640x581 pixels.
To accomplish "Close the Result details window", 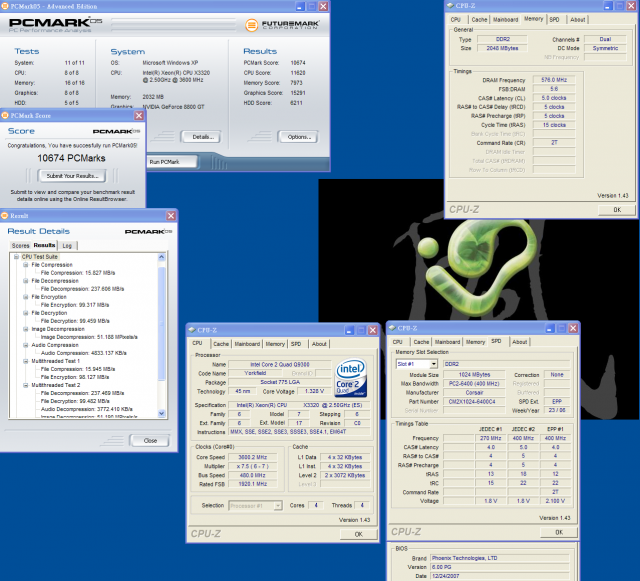I will (x=171, y=216).
